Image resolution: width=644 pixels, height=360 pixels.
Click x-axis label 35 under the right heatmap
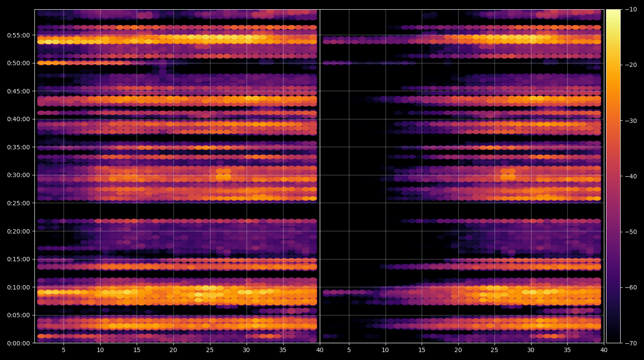(567, 350)
